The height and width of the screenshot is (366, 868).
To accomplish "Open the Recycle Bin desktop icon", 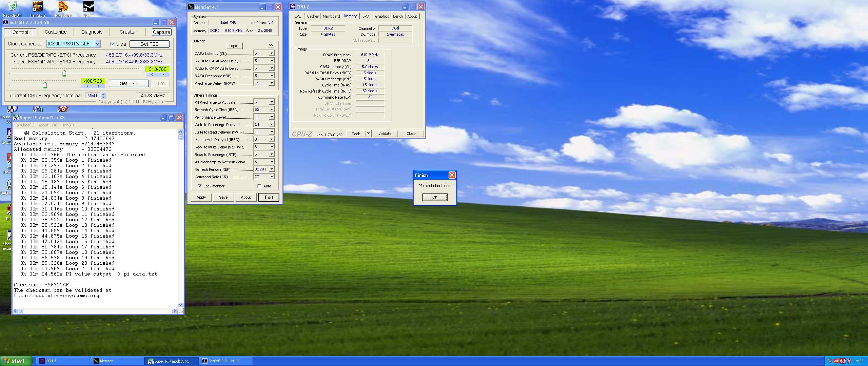I will tap(12, 7).
